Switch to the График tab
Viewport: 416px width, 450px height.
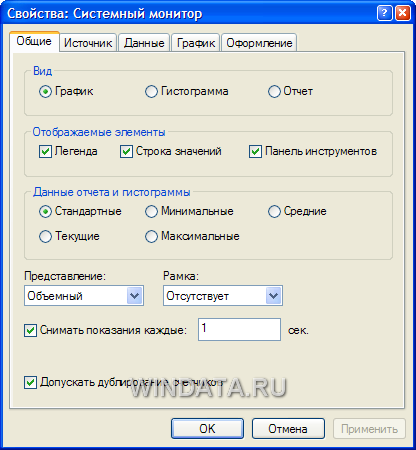pyautogui.click(x=196, y=43)
